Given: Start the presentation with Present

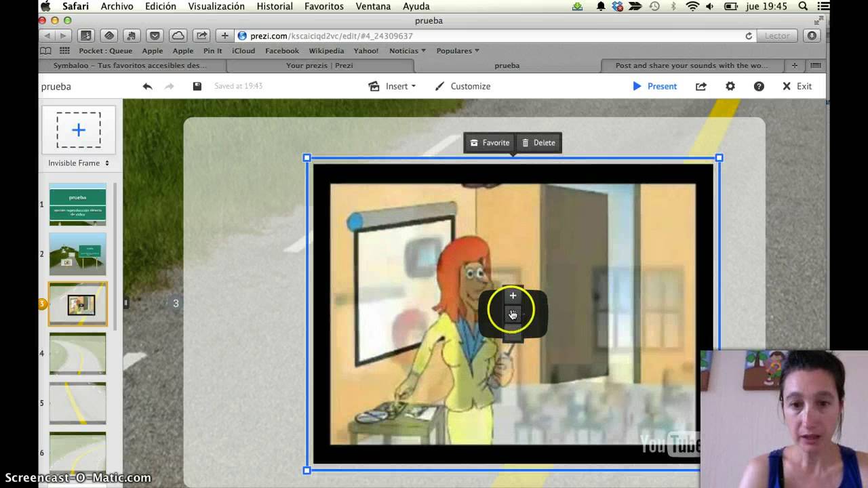Looking at the screenshot, I should click(654, 86).
